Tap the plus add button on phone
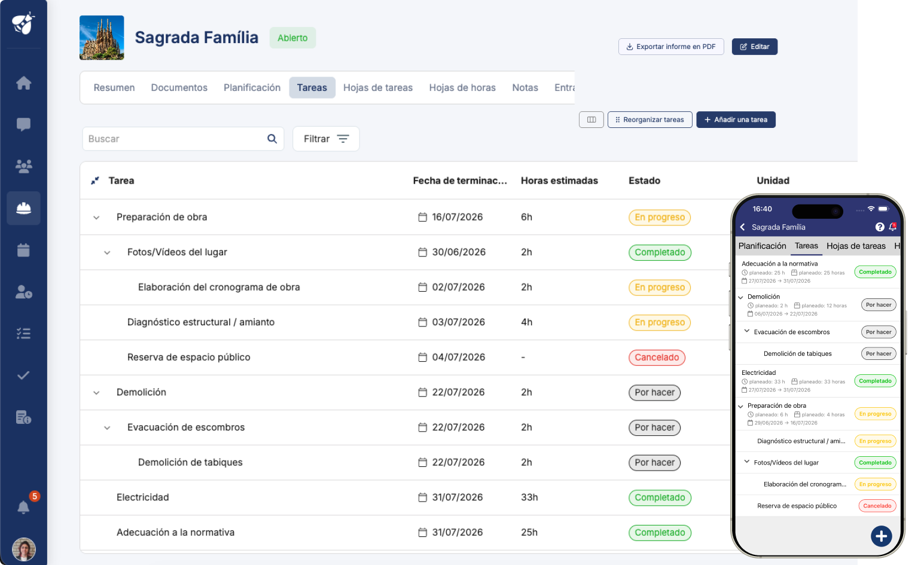Image resolution: width=924 pixels, height=565 pixels. coord(882,536)
